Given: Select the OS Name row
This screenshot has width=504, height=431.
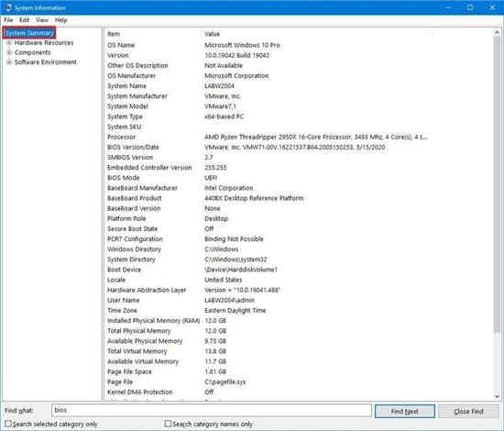Looking at the screenshot, I should click(x=299, y=45).
